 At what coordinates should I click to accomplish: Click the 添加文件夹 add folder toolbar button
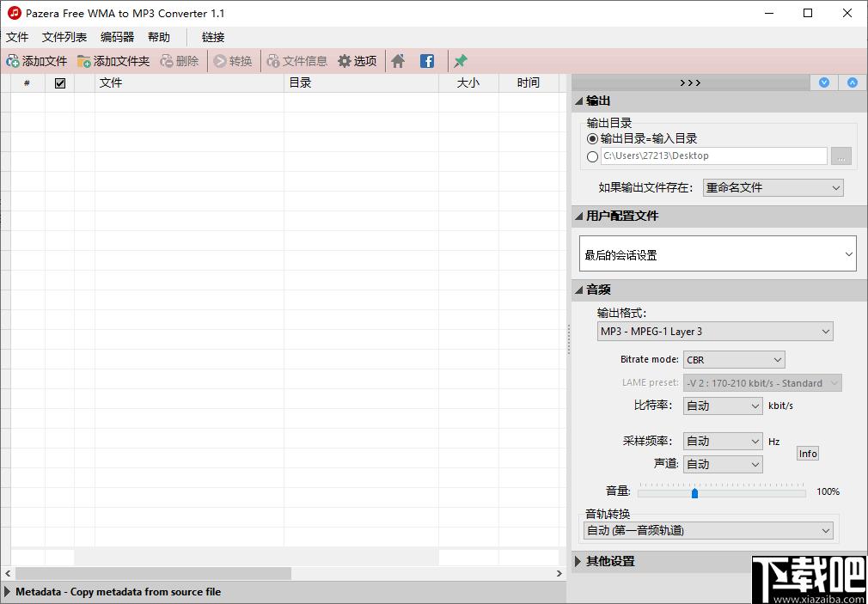(x=113, y=61)
